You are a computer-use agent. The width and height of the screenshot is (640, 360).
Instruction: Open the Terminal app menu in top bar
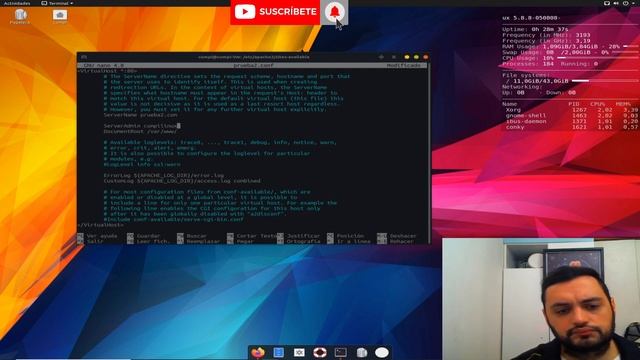point(57,3)
